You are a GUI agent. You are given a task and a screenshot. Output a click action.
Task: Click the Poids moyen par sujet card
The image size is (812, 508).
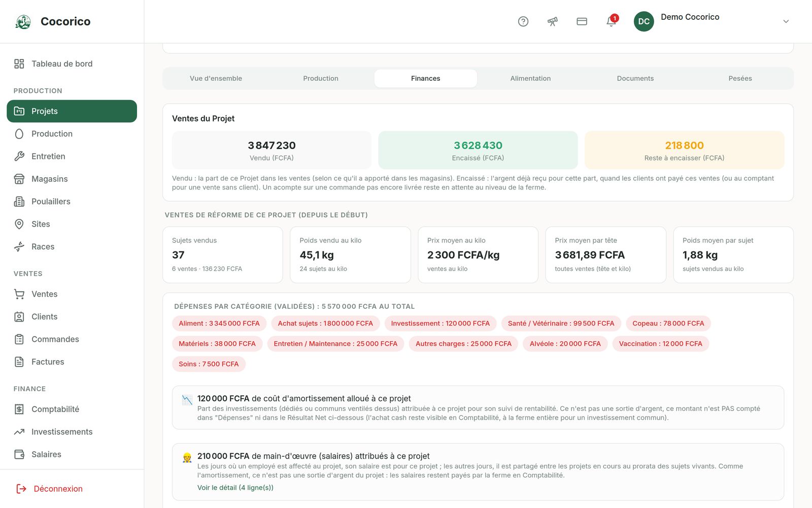[x=733, y=255]
